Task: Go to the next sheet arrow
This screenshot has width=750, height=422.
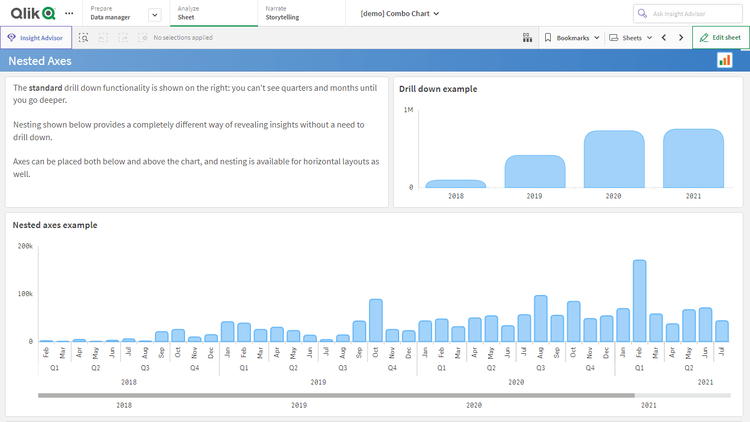Action: (x=681, y=37)
